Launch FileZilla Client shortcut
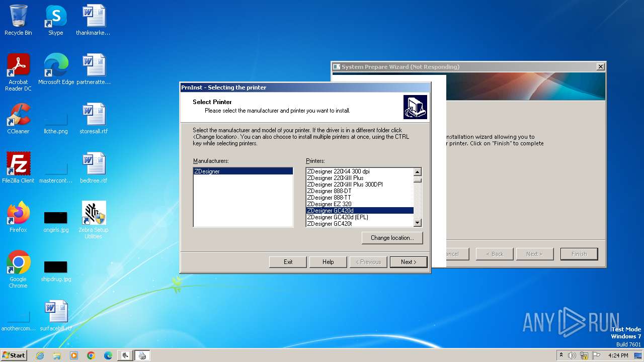 [18, 168]
